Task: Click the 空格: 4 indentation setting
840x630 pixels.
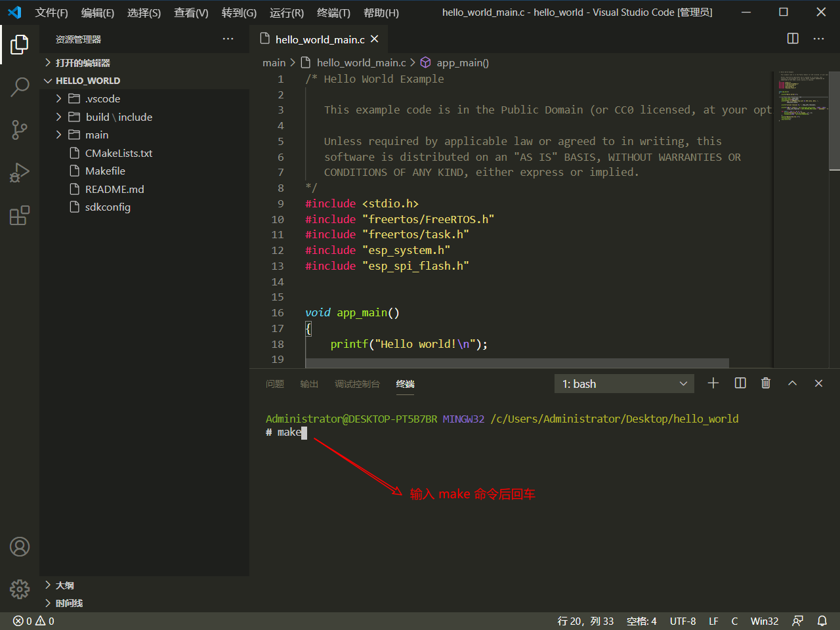Action: point(641,621)
